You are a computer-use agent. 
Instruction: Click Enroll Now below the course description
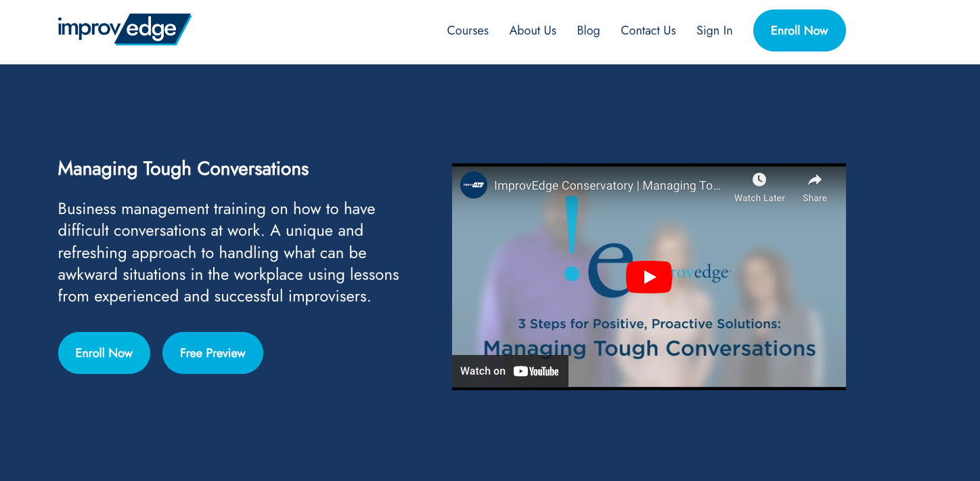[x=104, y=353]
